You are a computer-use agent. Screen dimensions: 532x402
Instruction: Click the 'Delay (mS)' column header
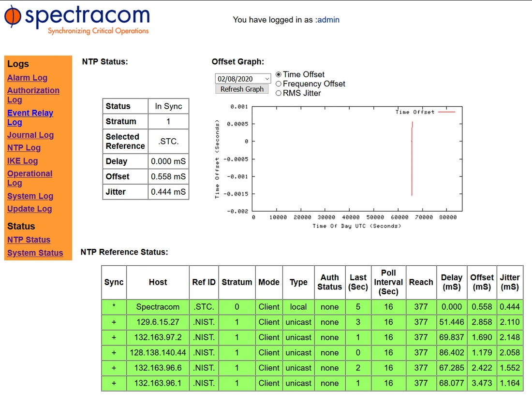pos(452,282)
